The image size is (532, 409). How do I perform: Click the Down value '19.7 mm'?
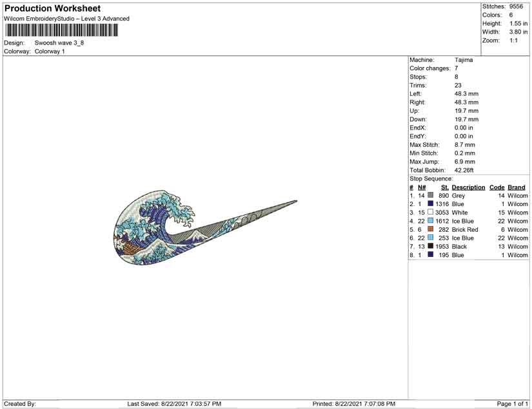[x=466, y=119]
